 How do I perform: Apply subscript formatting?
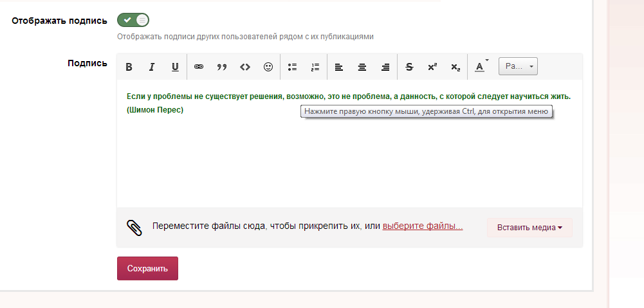click(x=455, y=67)
